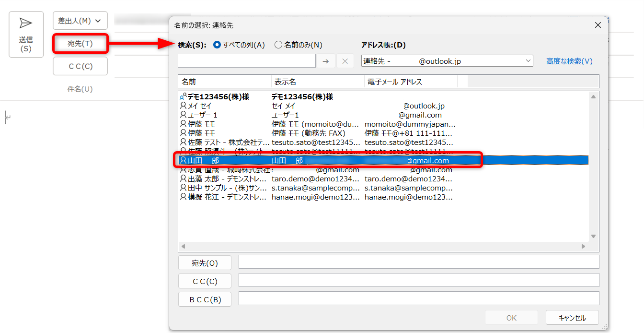
Task: Sort by 電子メール アドレス column header
Action: click(x=411, y=82)
